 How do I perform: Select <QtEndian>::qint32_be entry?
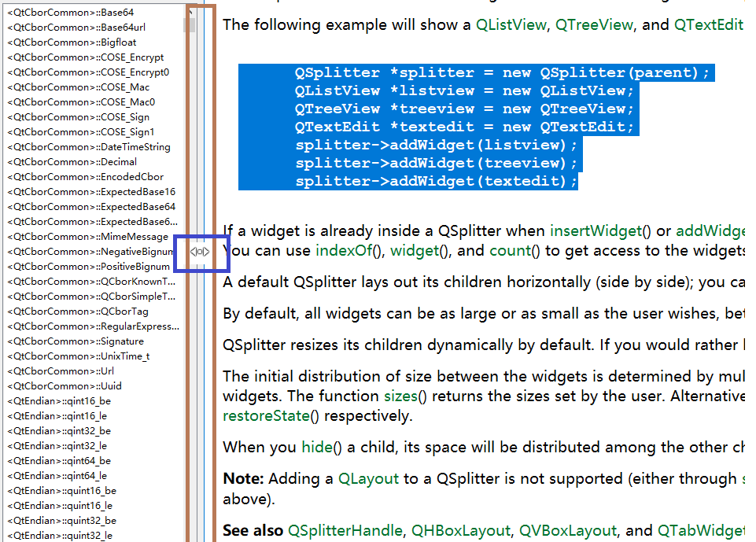coord(59,431)
